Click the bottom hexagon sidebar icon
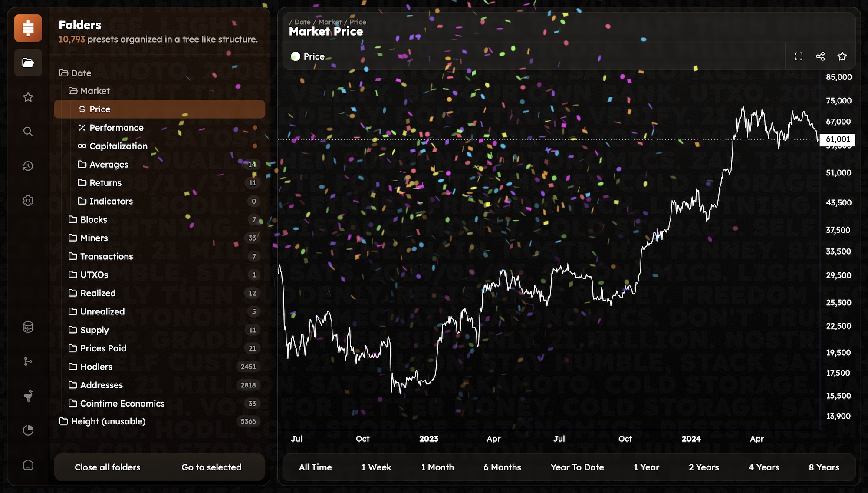This screenshot has width=868, height=493. pos(28,465)
